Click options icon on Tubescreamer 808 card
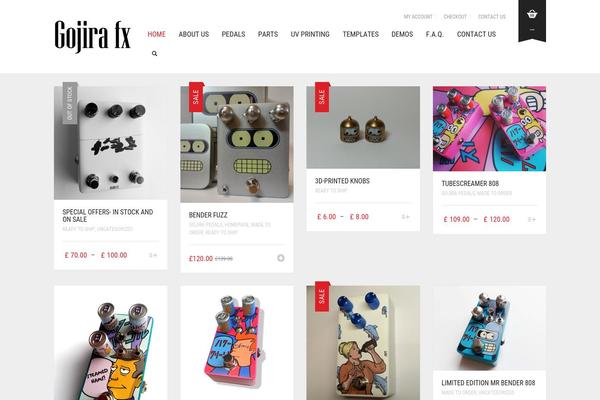Image resolution: width=600 pixels, height=400 pixels. [532, 219]
